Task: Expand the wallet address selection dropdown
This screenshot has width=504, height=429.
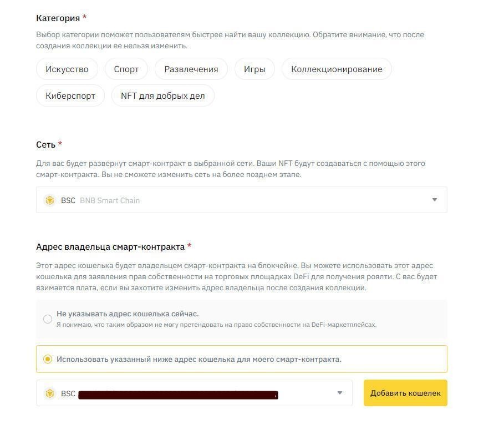Action: point(339,393)
